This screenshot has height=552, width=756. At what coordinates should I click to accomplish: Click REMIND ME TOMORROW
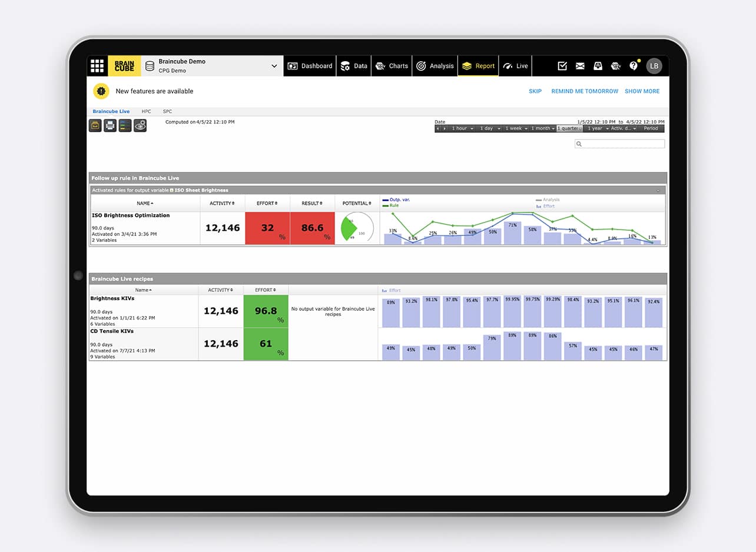click(585, 91)
